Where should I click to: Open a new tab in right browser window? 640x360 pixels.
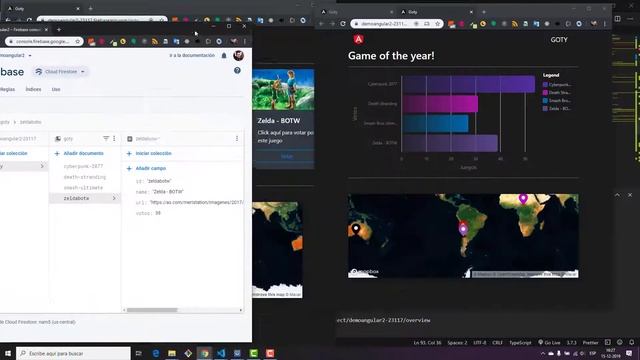tap(484, 12)
